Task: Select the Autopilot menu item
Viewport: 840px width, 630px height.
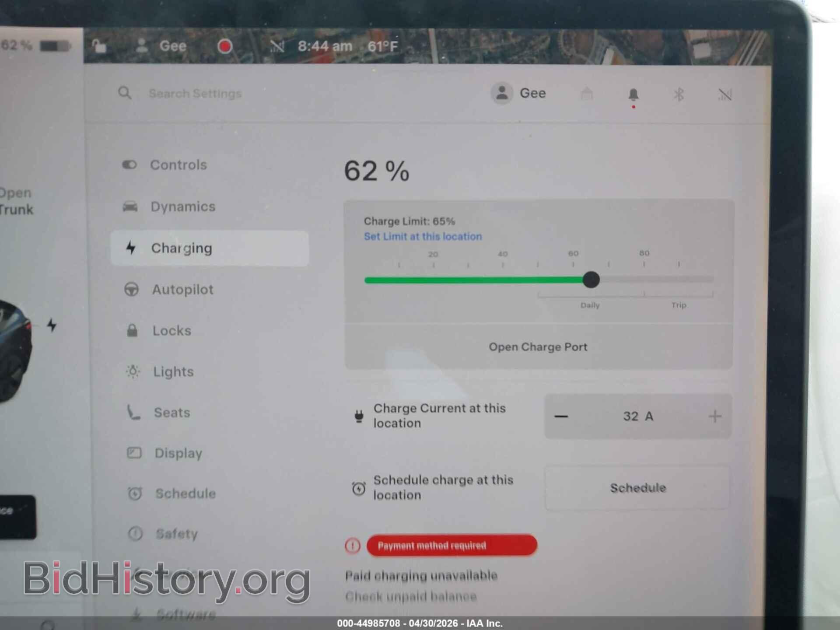Action: pos(182,290)
